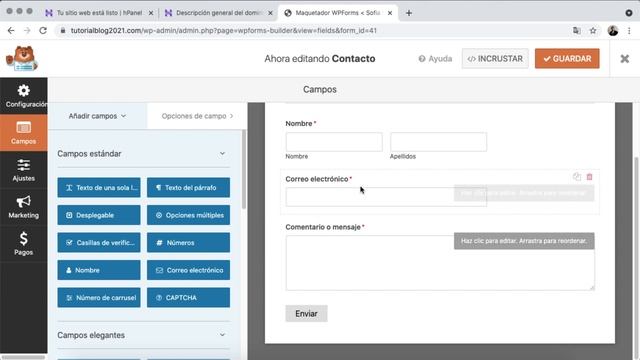Open the Configuración panel in sidebar
640x360 pixels.
[x=24, y=96]
